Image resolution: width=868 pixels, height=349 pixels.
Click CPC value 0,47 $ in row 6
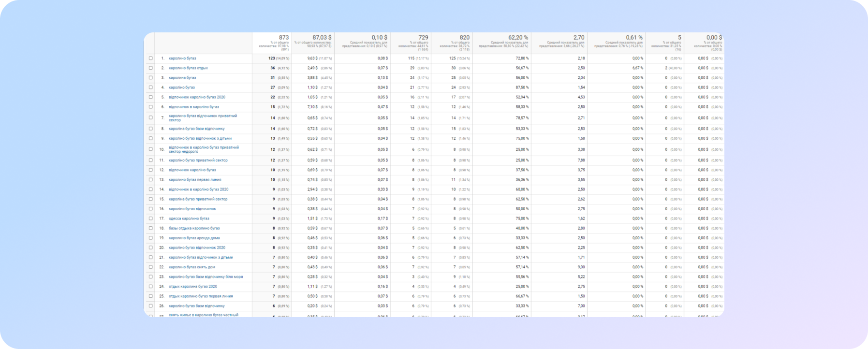coord(383,107)
